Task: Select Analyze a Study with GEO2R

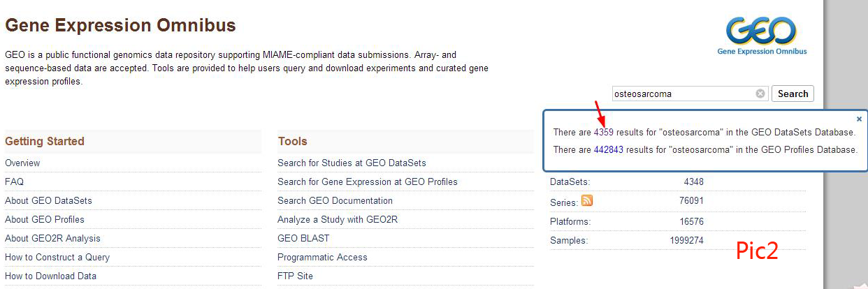Action: (347, 219)
